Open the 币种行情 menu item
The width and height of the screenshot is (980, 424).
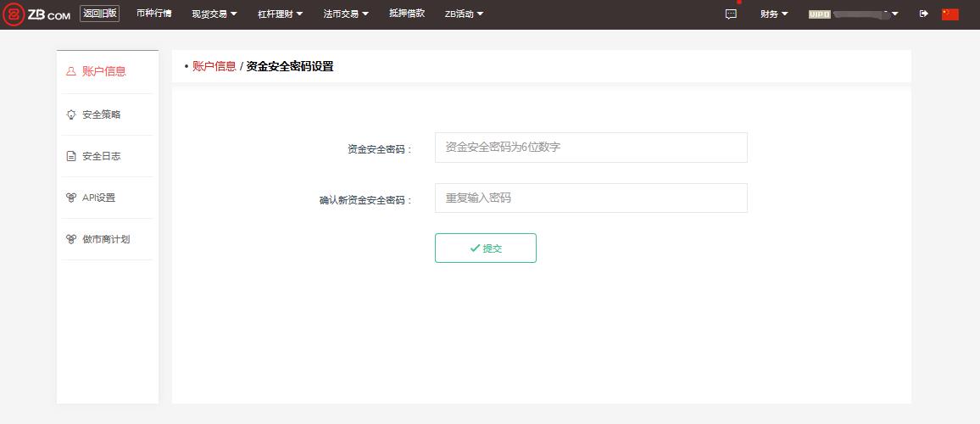[153, 14]
